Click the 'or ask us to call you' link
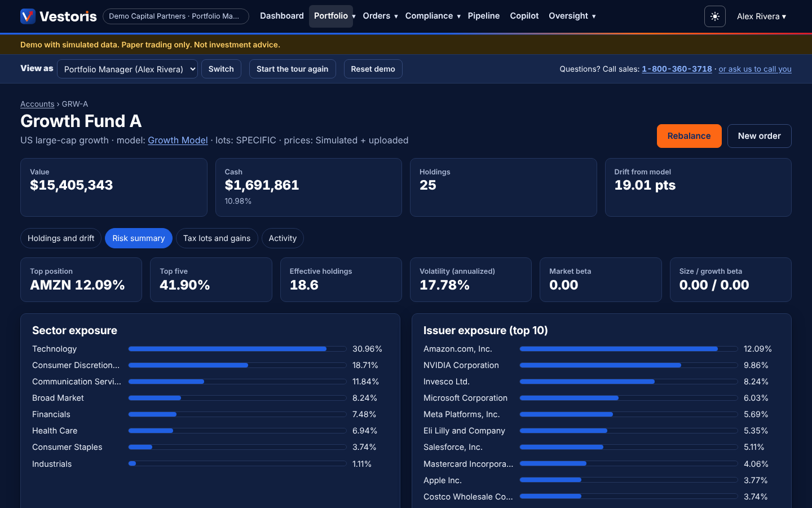Viewport: 812px width, 508px height. click(755, 69)
